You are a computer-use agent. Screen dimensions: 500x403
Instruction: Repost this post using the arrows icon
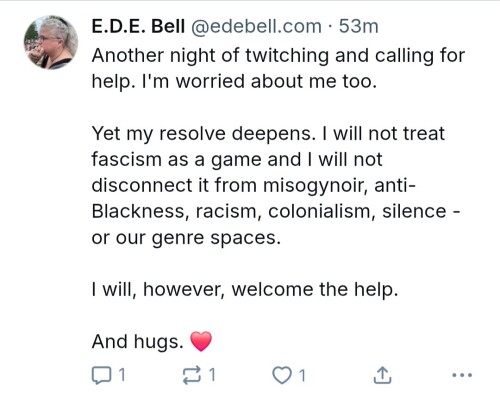192,375
